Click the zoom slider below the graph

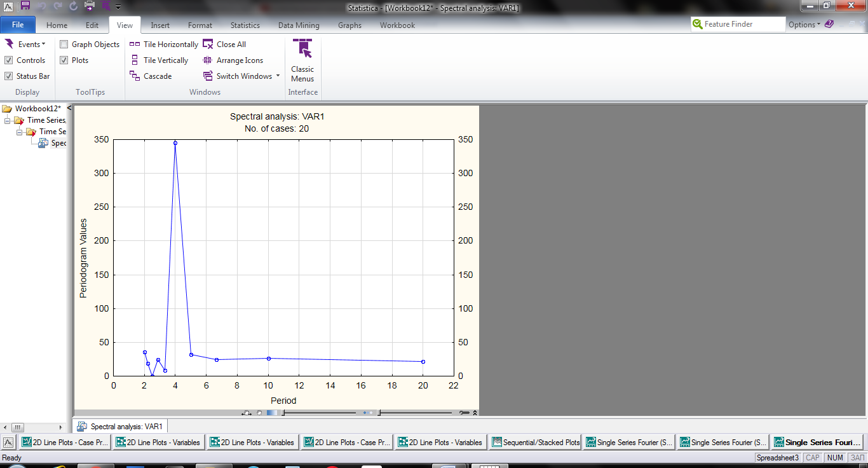[319, 413]
